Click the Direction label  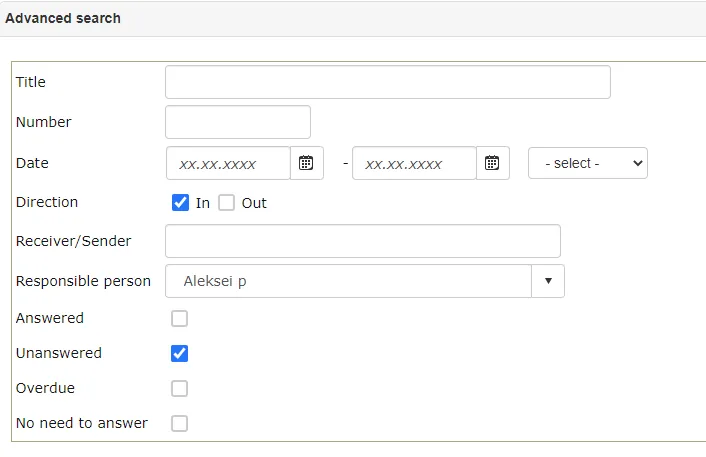[x=47, y=202]
